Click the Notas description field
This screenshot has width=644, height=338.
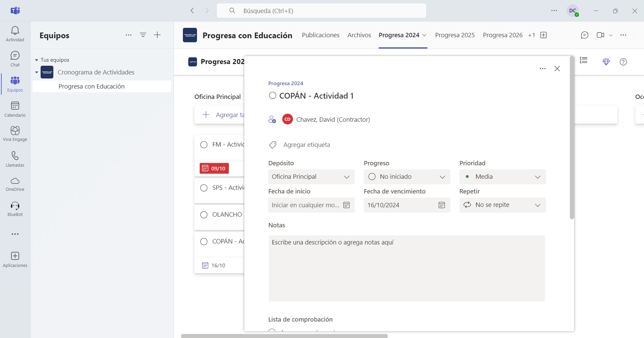click(407, 268)
